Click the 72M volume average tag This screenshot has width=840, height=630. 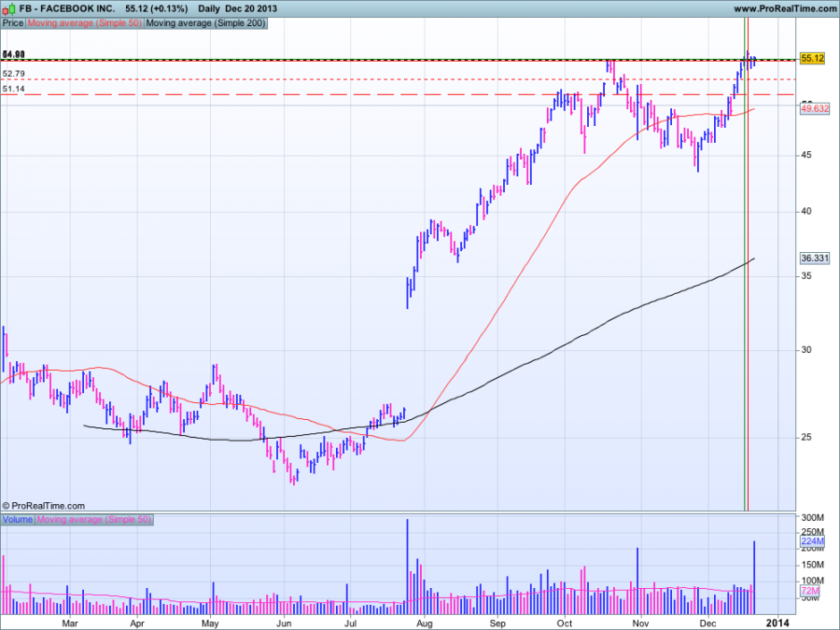coord(810,591)
